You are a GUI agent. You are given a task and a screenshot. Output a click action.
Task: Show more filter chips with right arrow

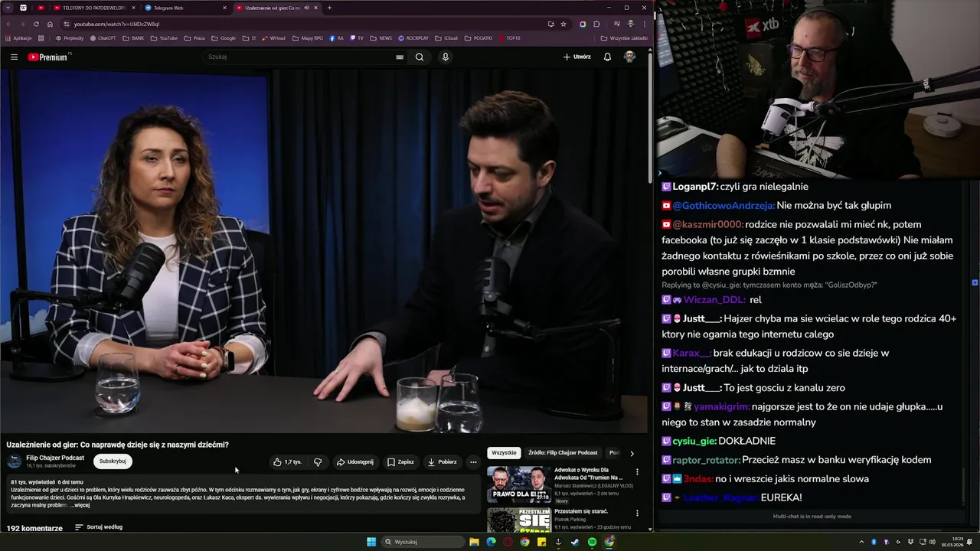(x=632, y=453)
